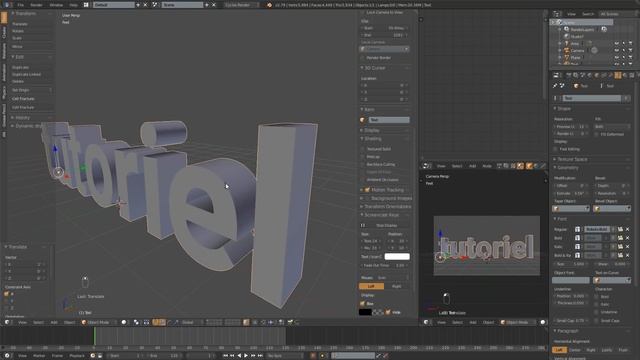This screenshot has height=360, width=640.
Task: Open the Object Mode dropdown in 3D view
Action: tap(98, 322)
